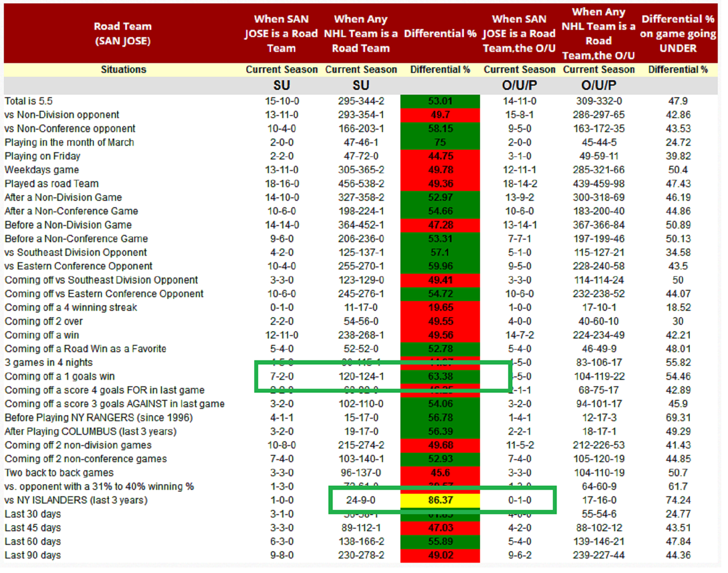The image size is (728, 573).
Task: Select 'vs Non-Conference opponent' row label
Action: click(70, 128)
